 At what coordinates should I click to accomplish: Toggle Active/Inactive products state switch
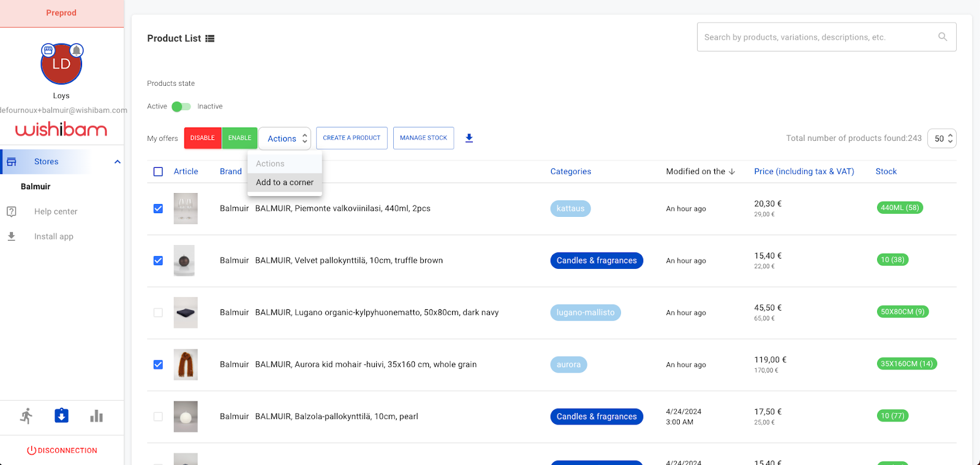coord(181,107)
